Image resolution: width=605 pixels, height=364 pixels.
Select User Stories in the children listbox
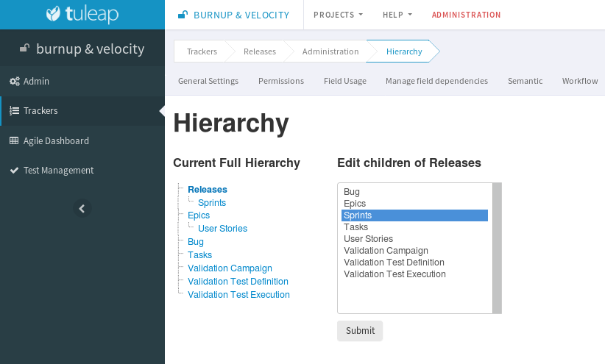(415, 239)
